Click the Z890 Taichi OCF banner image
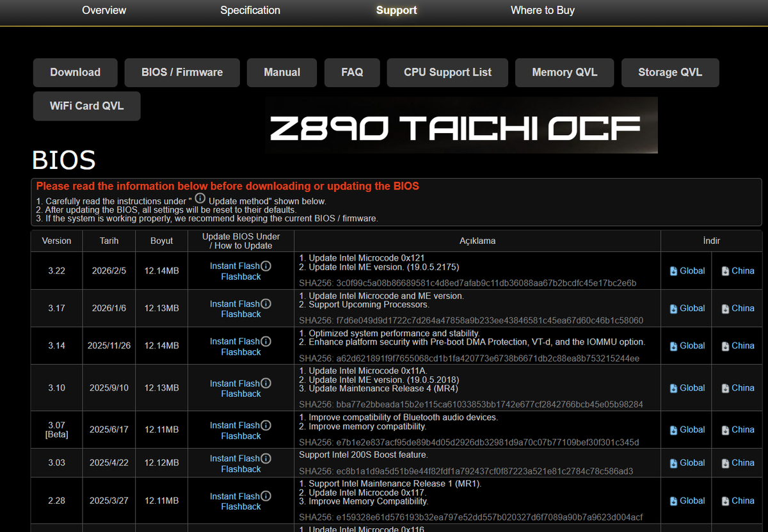This screenshot has width=768, height=532. coord(461,125)
